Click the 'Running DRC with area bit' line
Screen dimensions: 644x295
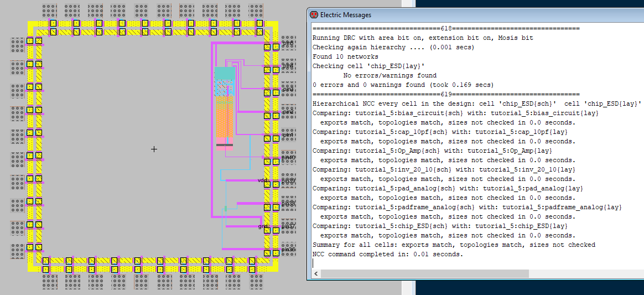(x=423, y=38)
